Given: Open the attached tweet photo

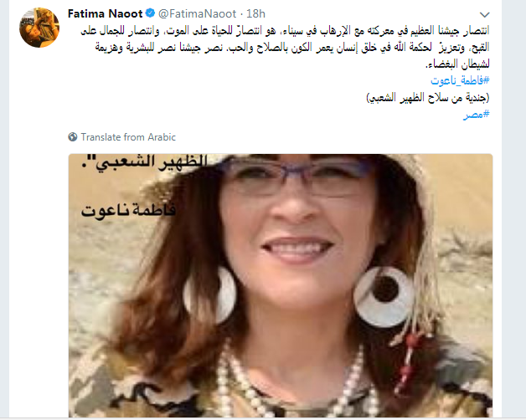Looking at the screenshot, I should (x=281, y=285).
